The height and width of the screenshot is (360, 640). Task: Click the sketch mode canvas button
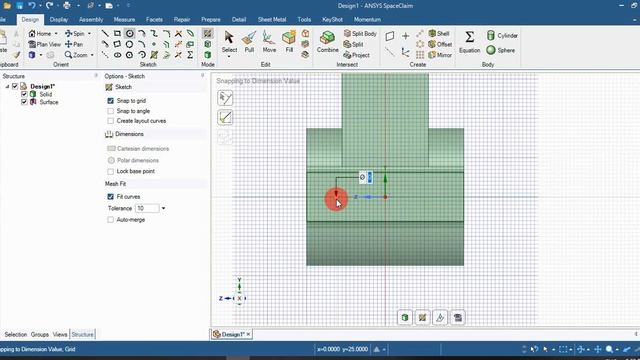(x=422, y=318)
